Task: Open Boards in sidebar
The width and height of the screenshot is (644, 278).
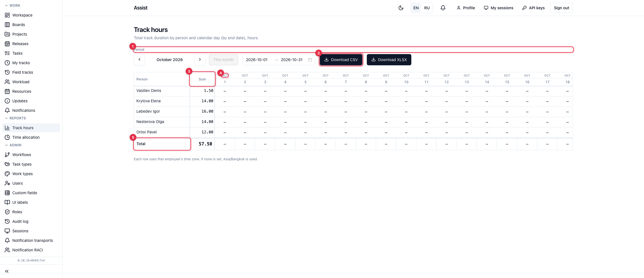Action: [31, 25]
